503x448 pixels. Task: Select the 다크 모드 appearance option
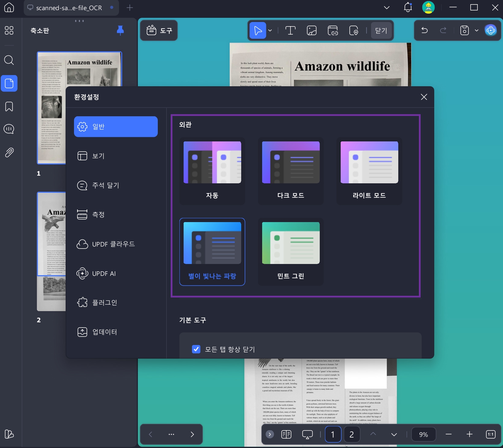[291, 171]
